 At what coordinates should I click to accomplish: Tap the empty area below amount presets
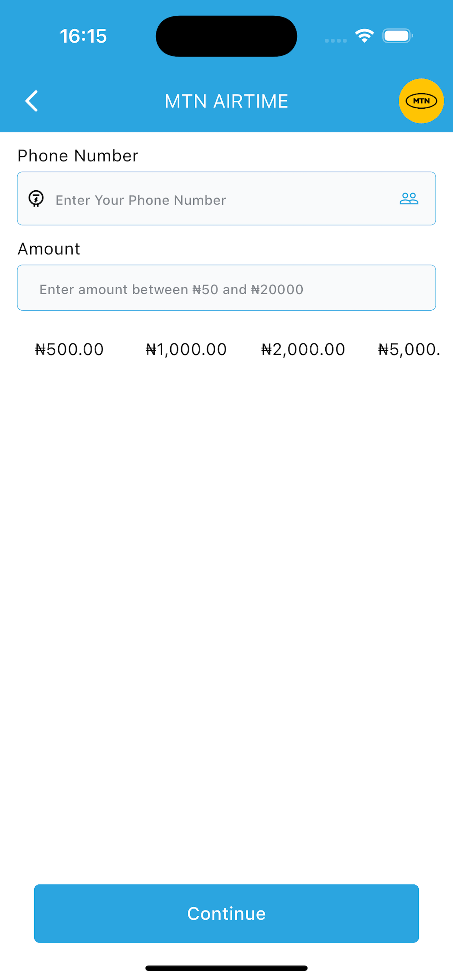point(226,609)
